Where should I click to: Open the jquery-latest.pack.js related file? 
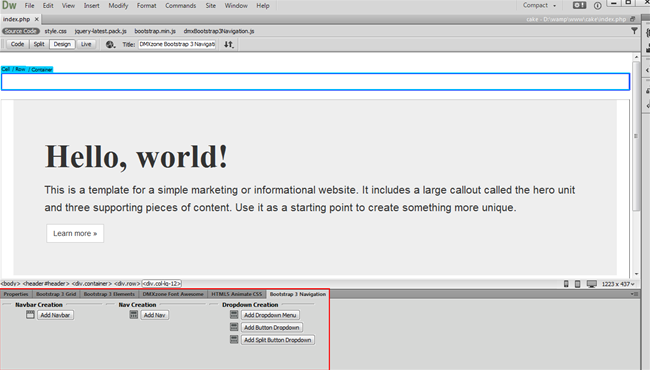pyautogui.click(x=101, y=31)
